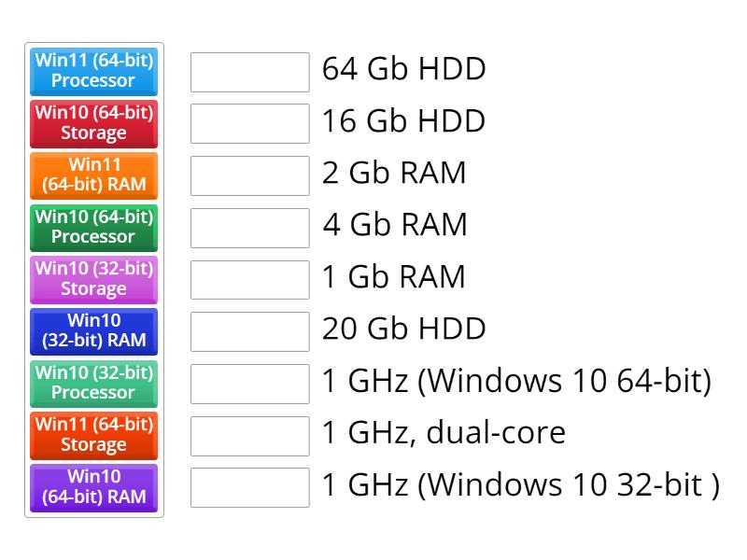The height and width of the screenshot is (560, 747).
Task: Select the slot beside 1 GHz, dual-core
Action: pos(249,435)
